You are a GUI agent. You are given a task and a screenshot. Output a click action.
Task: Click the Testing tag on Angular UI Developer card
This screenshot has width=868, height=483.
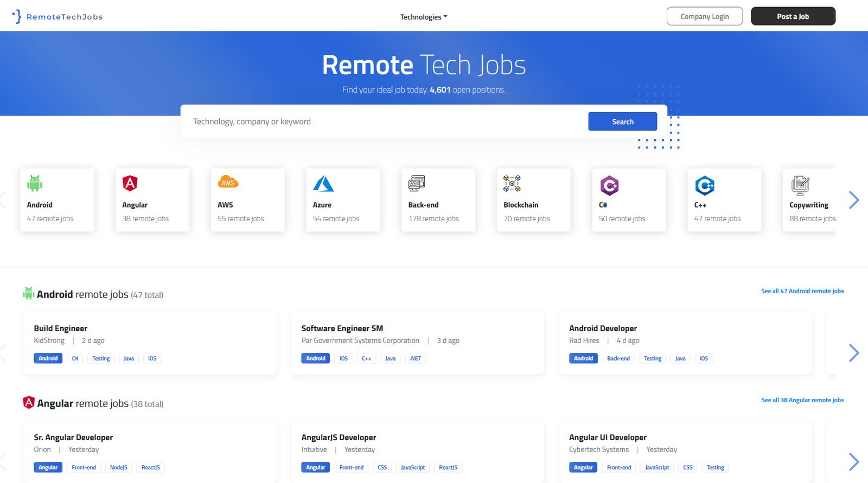click(715, 467)
